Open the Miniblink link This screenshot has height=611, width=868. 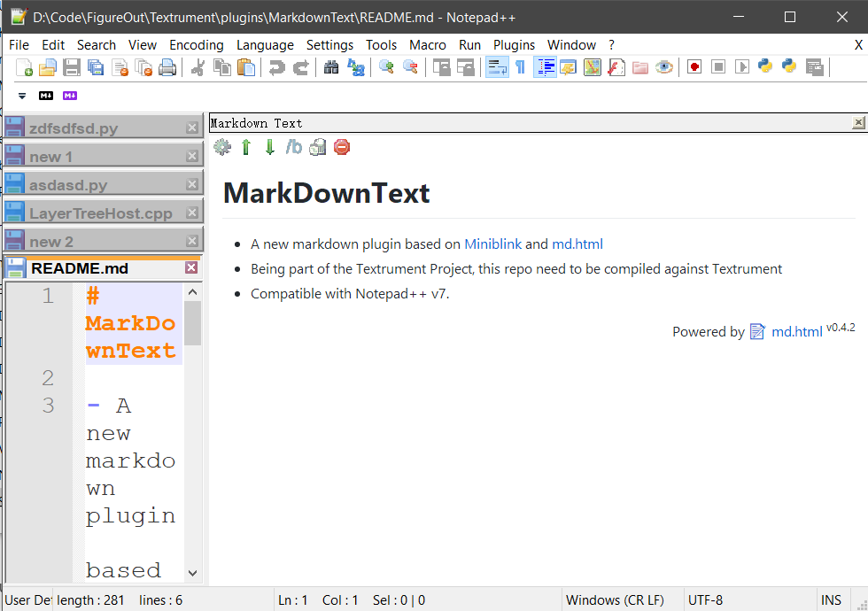tap(492, 244)
